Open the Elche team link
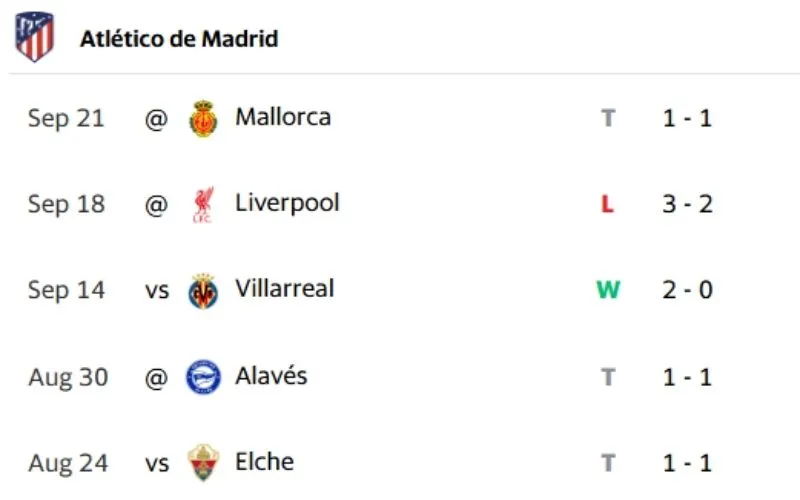 click(264, 462)
